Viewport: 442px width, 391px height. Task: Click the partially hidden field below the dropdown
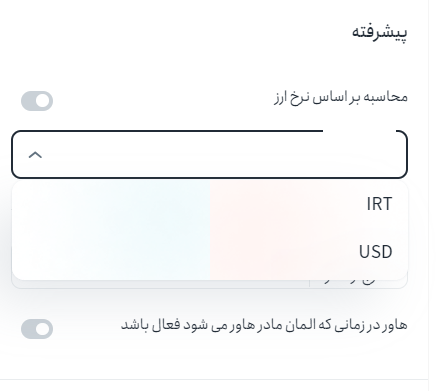click(x=210, y=284)
